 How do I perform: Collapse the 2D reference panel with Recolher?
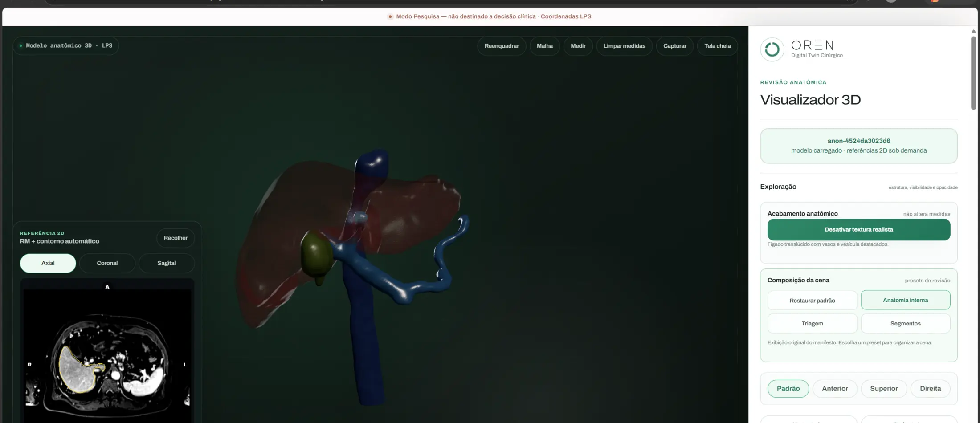click(x=176, y=238)
